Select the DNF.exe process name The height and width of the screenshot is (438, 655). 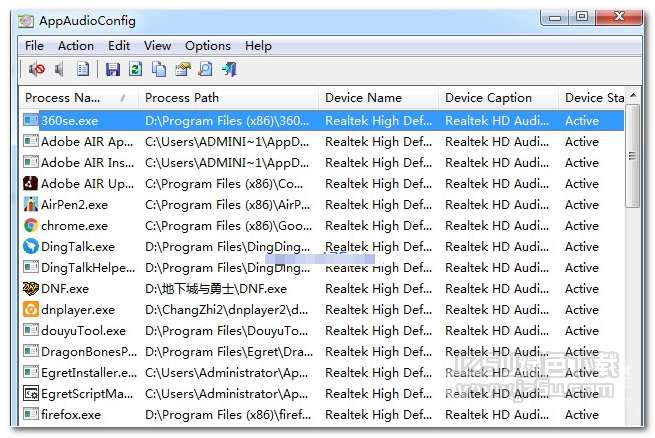[65, 289]
